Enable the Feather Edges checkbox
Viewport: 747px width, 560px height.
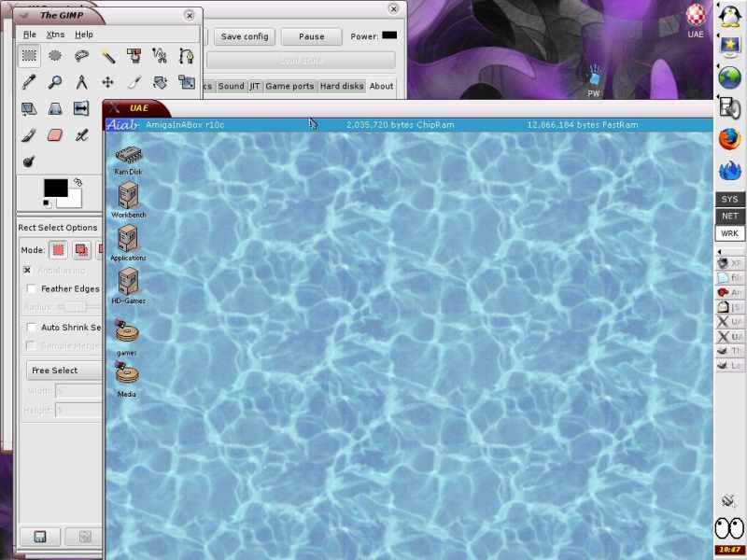click(x=32, y=288)
